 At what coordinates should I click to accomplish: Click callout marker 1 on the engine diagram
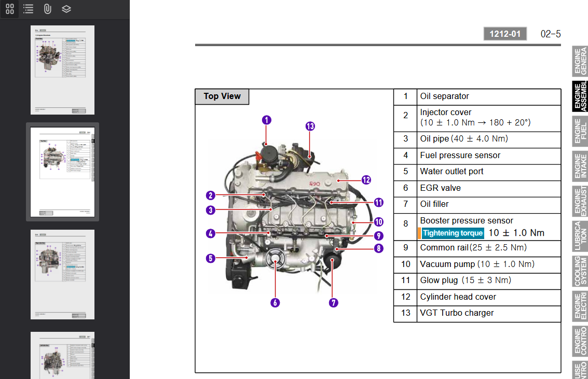pos(266,120)
